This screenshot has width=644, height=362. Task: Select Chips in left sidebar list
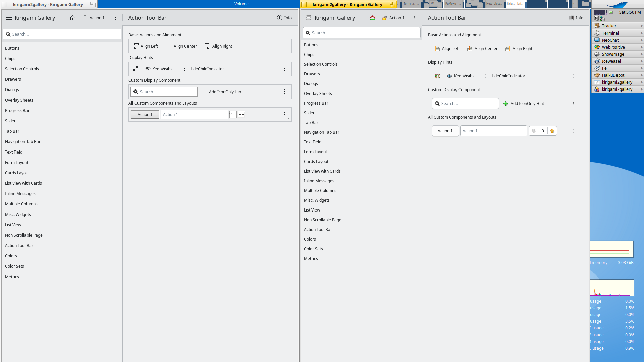[x=10, y=59]
